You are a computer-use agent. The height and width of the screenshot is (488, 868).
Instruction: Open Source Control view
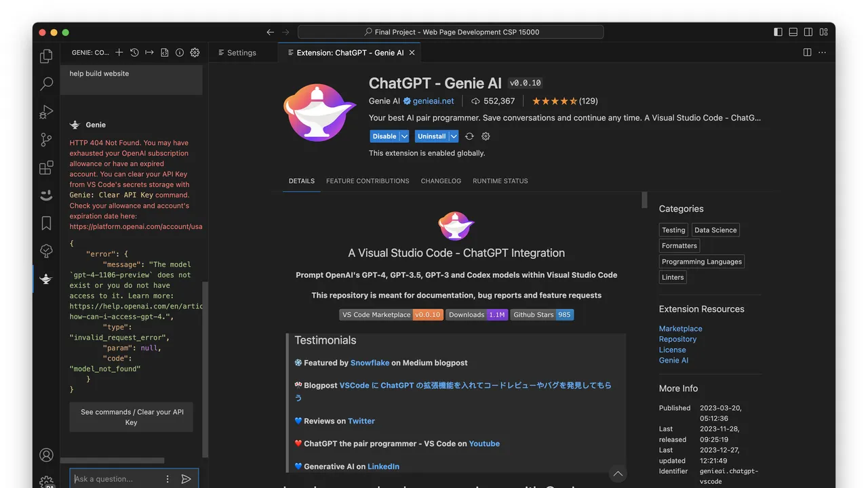[x=46, y=140]
